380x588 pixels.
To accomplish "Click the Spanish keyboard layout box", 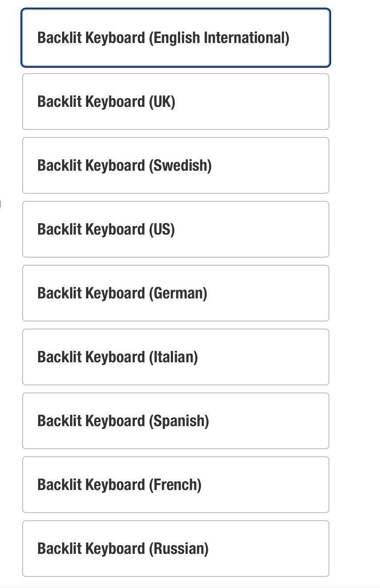I will click(176, 421).
